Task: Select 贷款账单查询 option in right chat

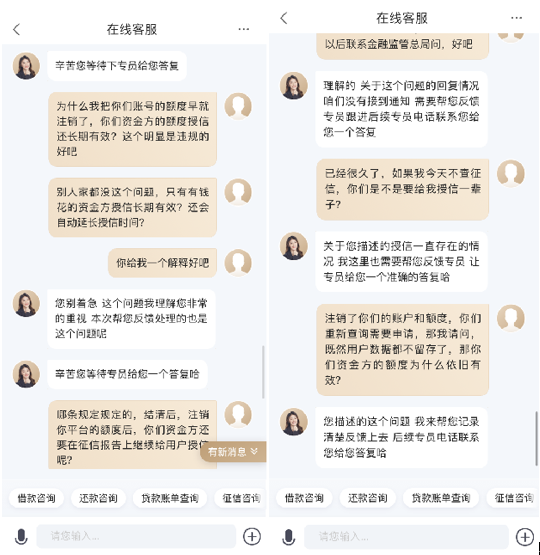Action: coord(441,498)
